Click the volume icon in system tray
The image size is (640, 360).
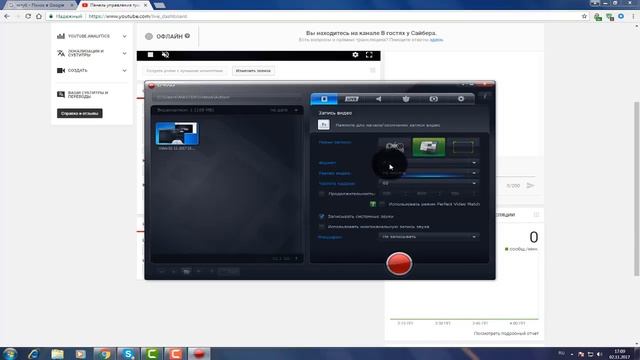point(600,354)
